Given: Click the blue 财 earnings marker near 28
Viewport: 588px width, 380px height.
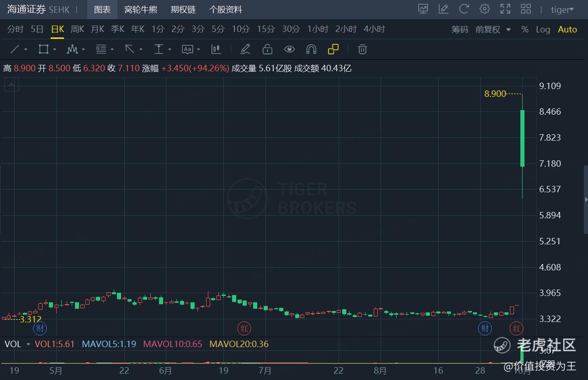Looking at the screenshot, I should coord(485,328).
